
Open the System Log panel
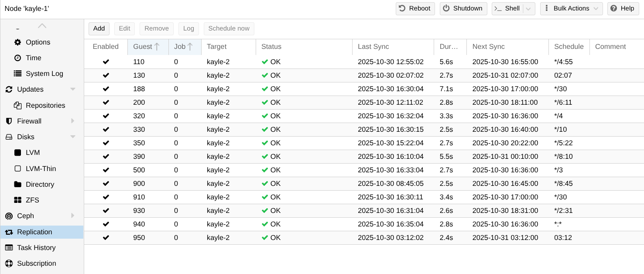click(x=17, y=73)
